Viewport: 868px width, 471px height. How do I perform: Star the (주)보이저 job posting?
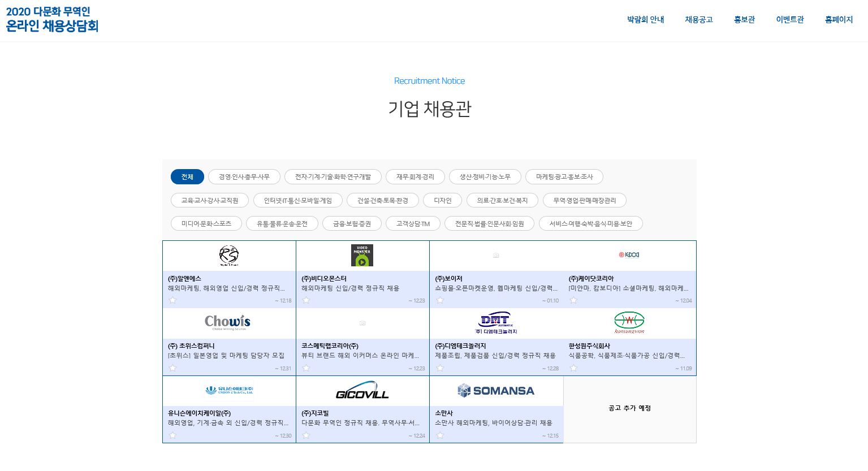coord(440,300)
